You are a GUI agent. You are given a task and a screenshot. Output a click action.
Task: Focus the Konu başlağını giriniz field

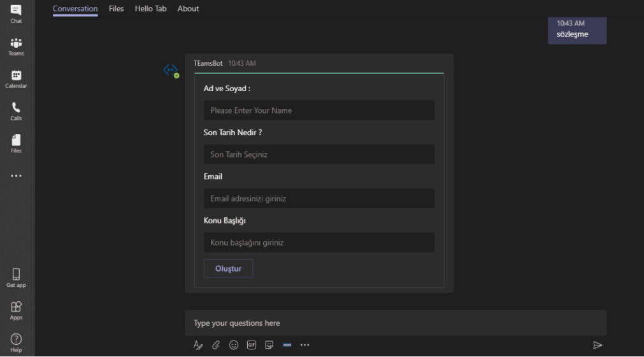point(319,242)
